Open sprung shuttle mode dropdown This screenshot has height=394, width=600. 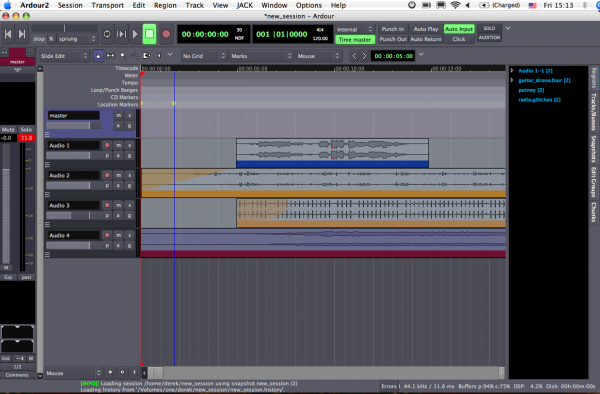[77, 39]
